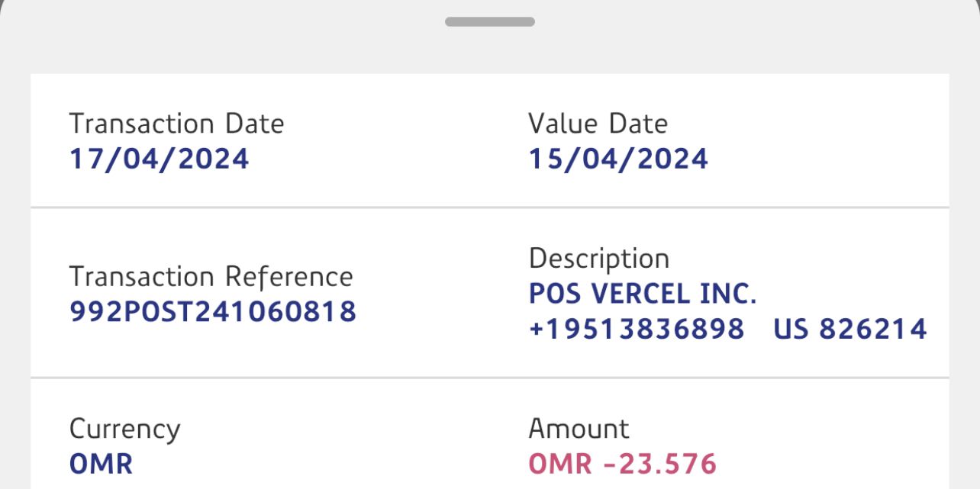Select the US 826214 code
This screenshot has height=489, width=980.
(x=849, y=329)
